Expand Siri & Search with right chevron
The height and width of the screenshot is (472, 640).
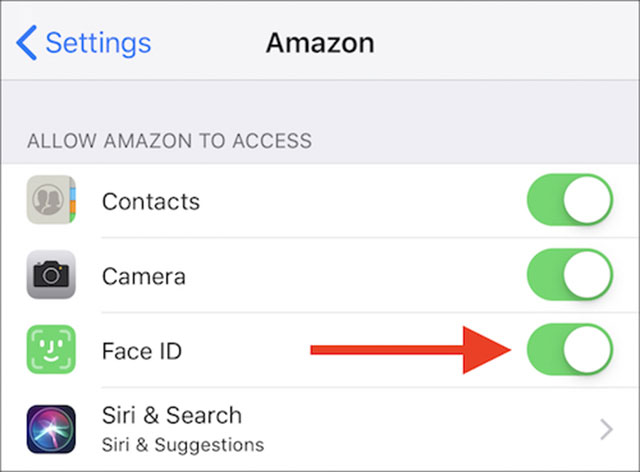[x=606, y=430]
